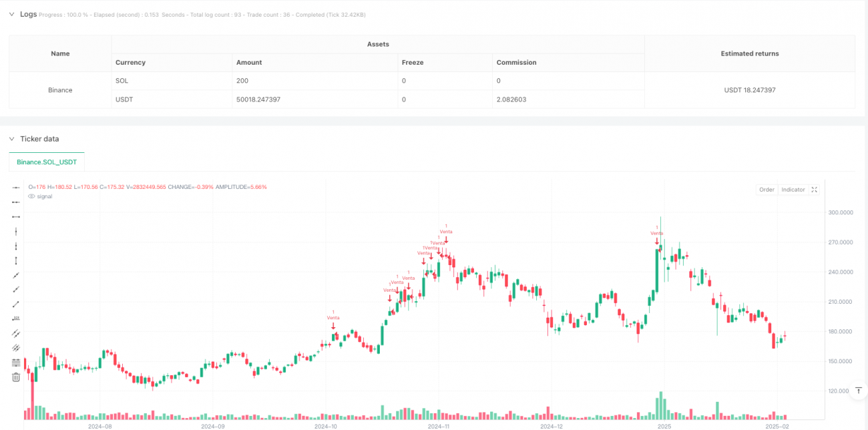
Task: Select the Binance.SOL_USDT tab
Action: 47,162
